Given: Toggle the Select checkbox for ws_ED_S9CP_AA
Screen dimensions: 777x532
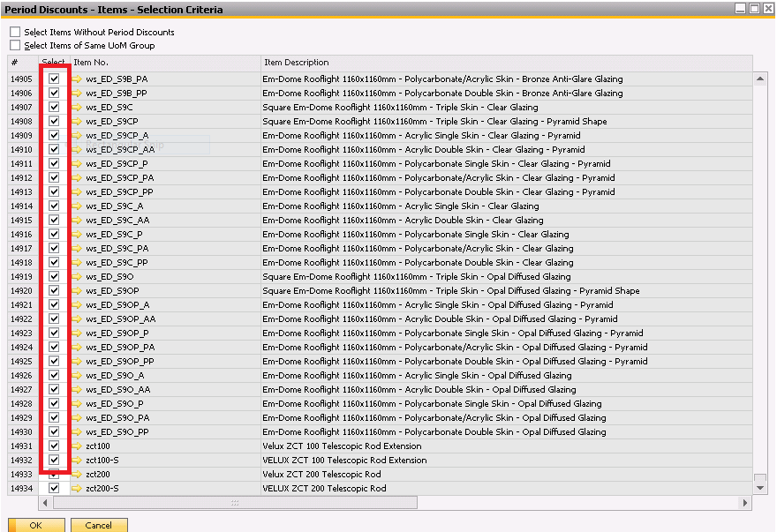Looking at the screenshot, I should [x=54, y=149].
